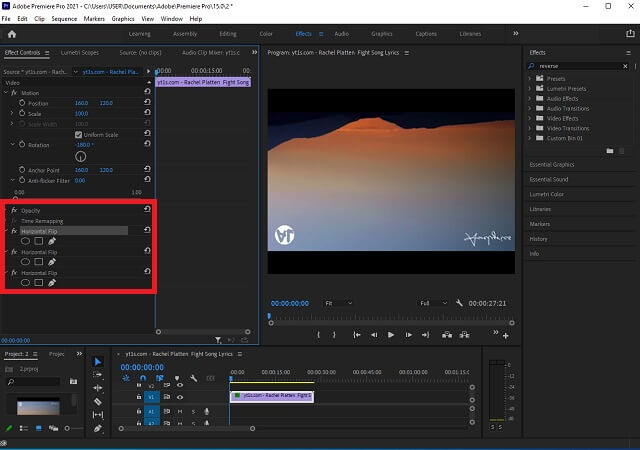The width and height of the screenshot is (640, 450).
Task: Select the Track Select Forward tool
Action: pos(98,374)
